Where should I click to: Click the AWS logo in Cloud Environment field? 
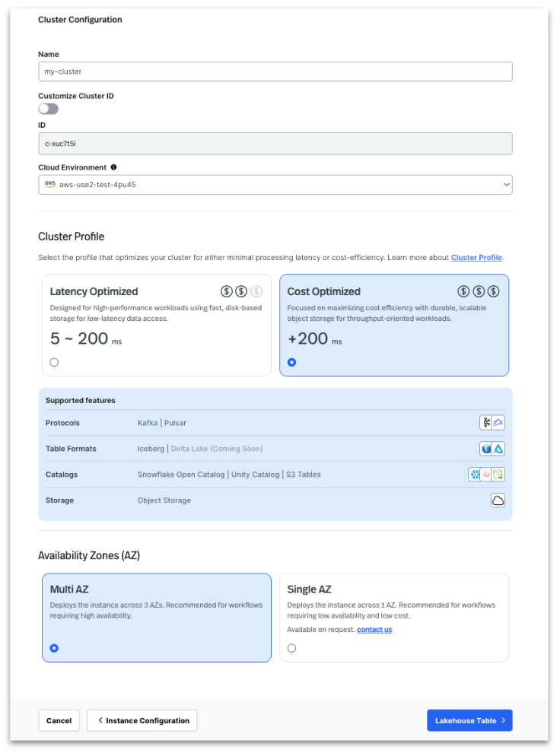click(50, 184)
